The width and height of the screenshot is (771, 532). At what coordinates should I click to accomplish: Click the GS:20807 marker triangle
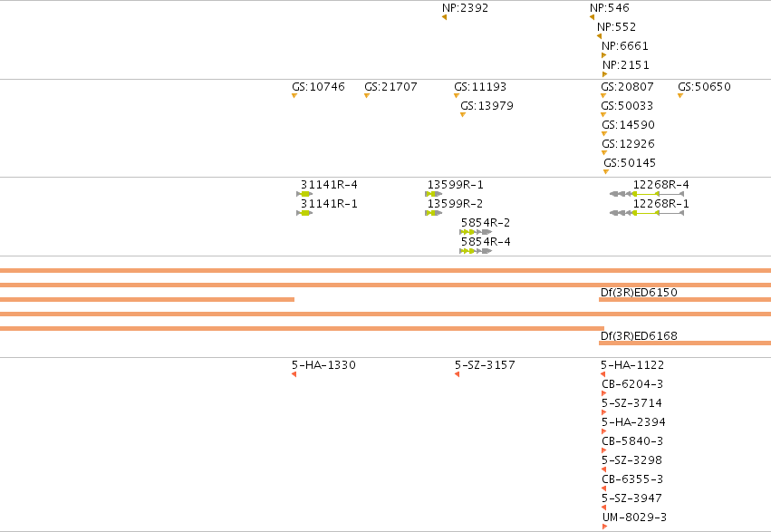click(x=603, y=96)
